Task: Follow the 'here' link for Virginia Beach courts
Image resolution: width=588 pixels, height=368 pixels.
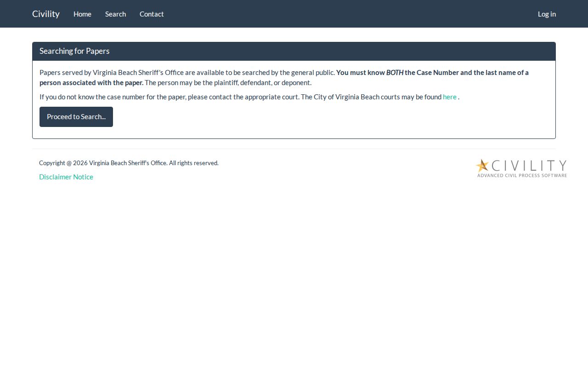Action: [450, 97]
